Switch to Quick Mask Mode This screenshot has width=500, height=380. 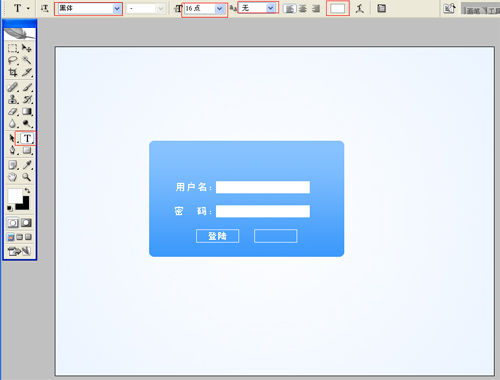(x=27, y=223)
